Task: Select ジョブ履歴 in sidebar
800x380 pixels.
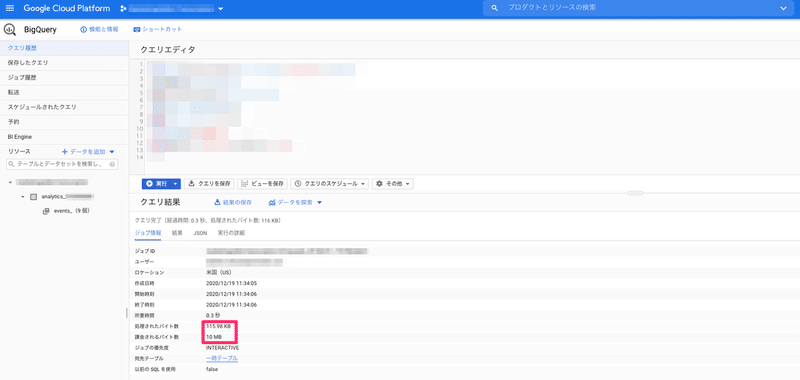Action: (64, 78)
